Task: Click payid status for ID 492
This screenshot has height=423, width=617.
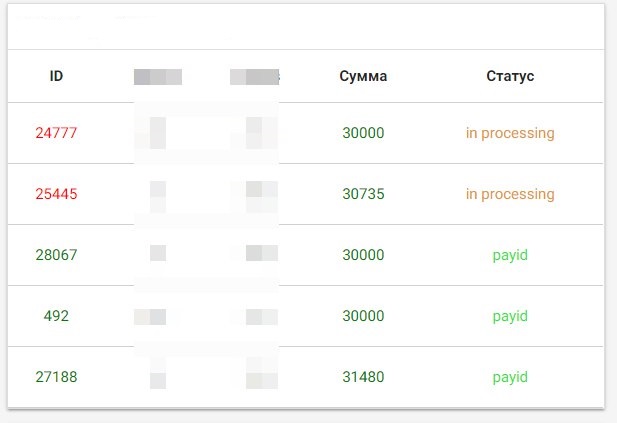Action: pyautogui.click(x=510, y=316)
